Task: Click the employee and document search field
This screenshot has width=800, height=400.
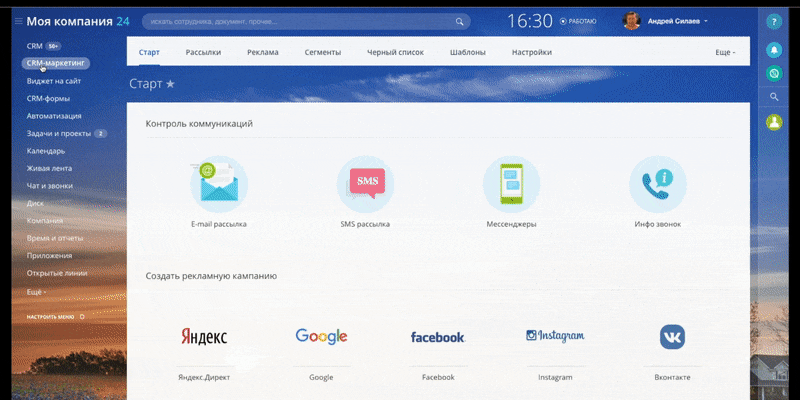Action: pyautogui.click(x=300, y=21)
